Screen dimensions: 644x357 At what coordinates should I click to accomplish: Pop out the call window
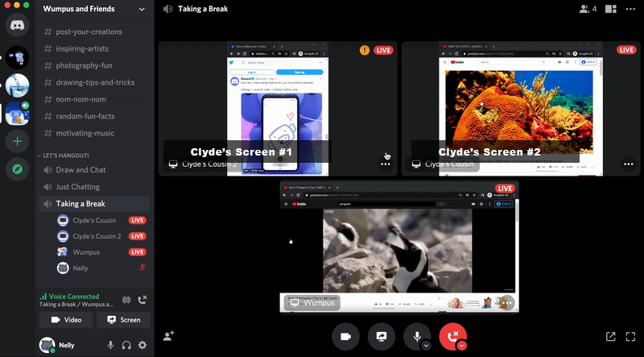tap(610, 336)
